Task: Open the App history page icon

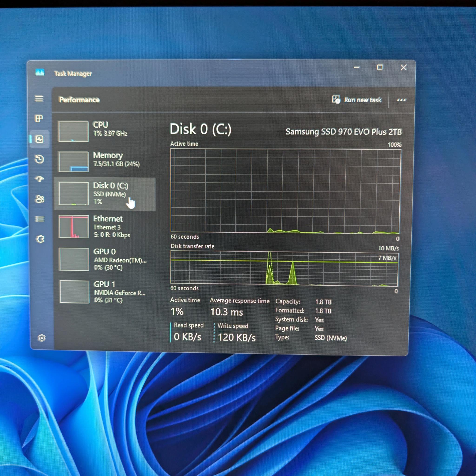Action: (x=40, y=159)
